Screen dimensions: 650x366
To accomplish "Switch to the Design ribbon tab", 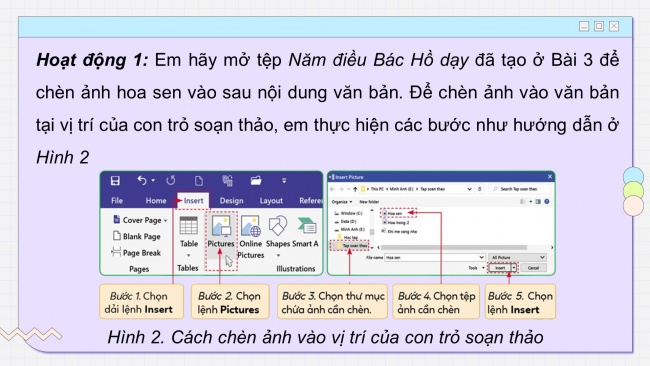I will 231,201.
